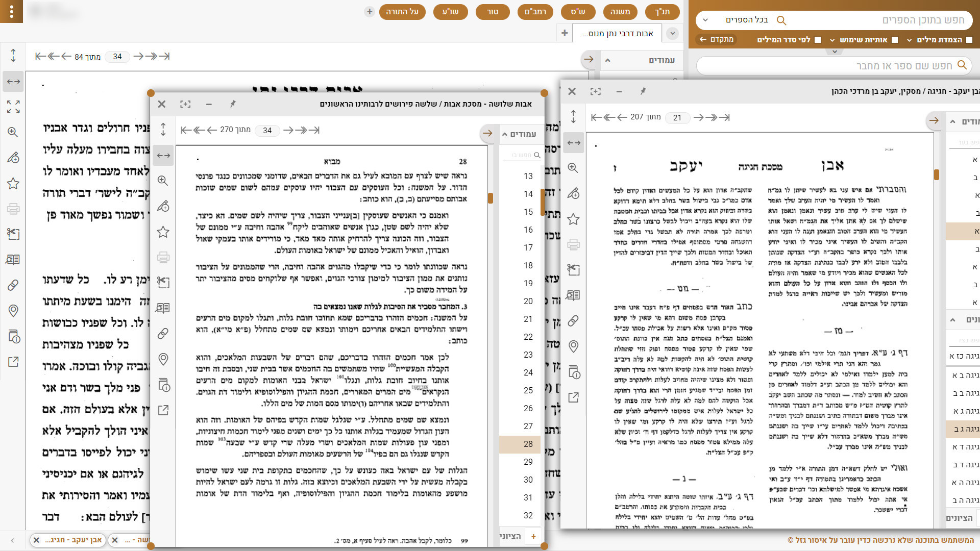This screenshot has height=551, width=980.
Task: Open the רמב"ם category
Action: [535, 12]
